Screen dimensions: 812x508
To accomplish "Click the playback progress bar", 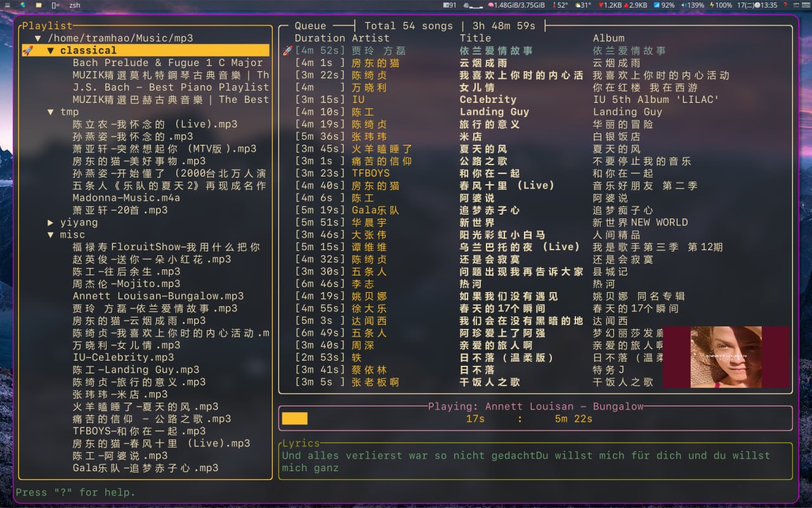I will click(x=535, y=418).
